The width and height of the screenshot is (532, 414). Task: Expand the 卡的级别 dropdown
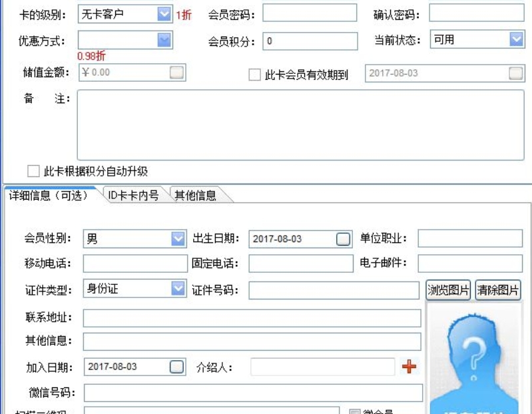[164, 14]
